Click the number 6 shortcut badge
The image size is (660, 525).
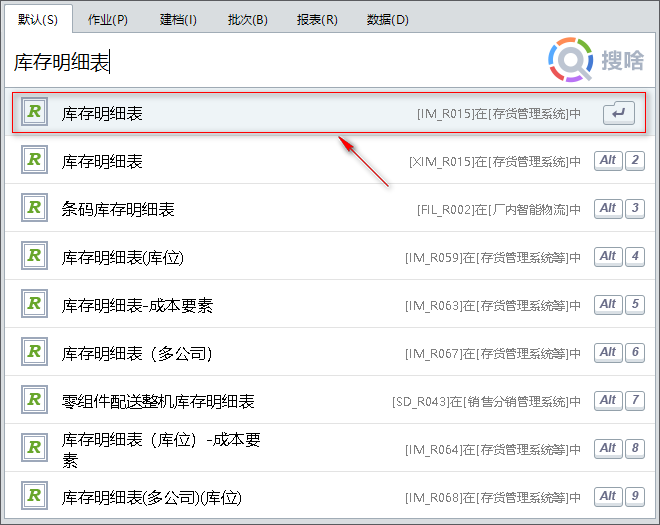coord(635,353)
